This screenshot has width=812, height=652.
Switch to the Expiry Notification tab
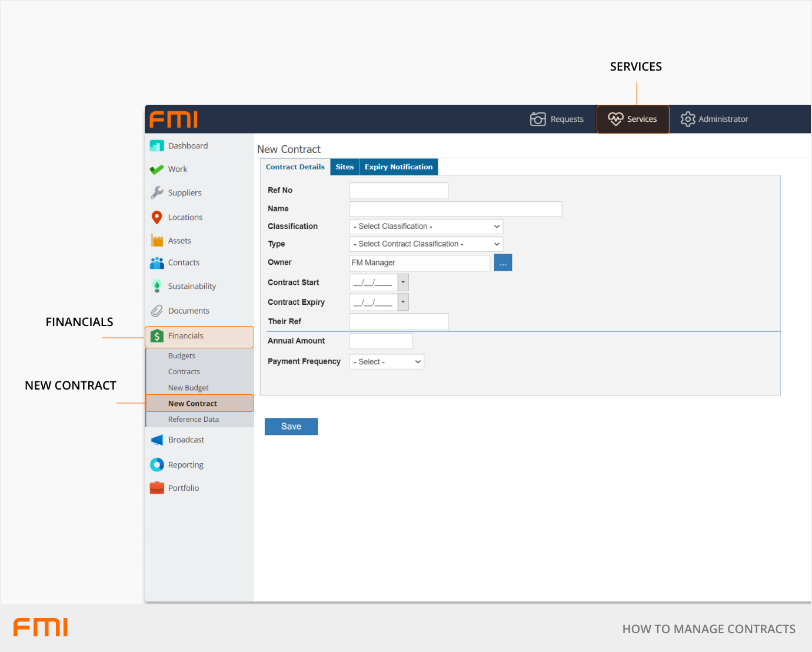(398, 167)
